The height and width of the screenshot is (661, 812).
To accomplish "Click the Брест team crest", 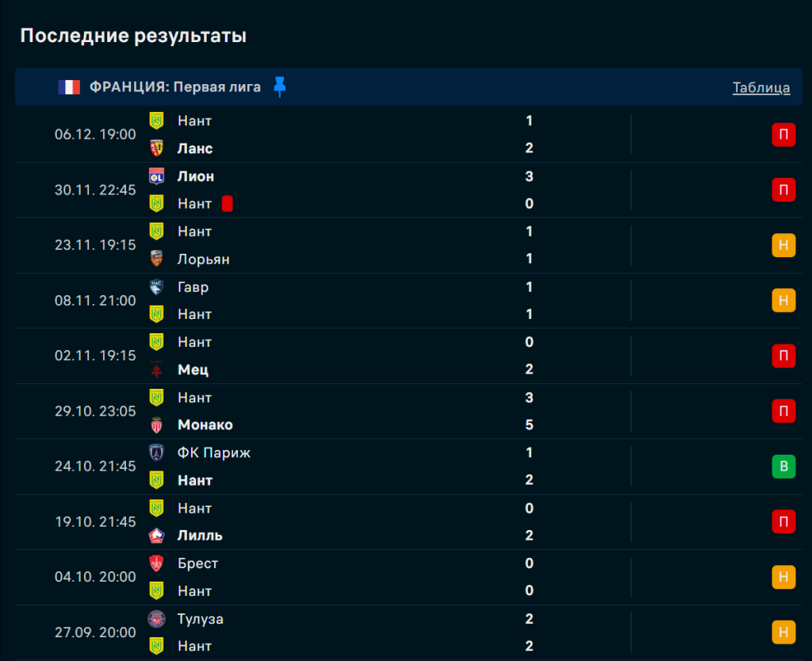I will [156, 563].
